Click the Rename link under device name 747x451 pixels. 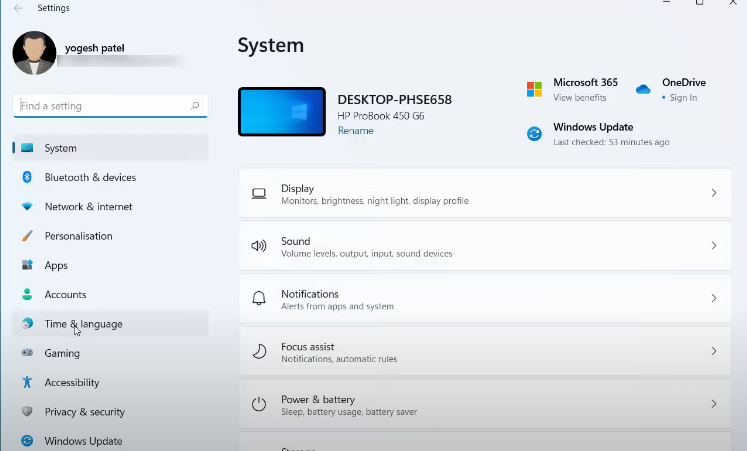click(355, 131)
